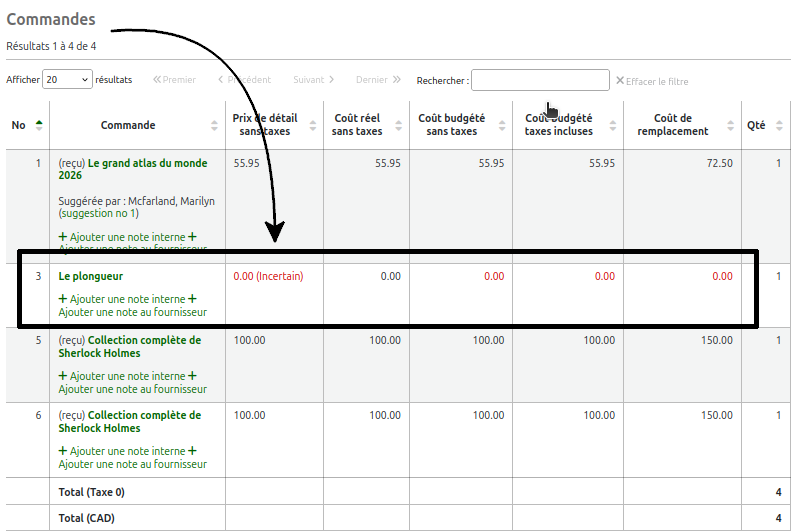
Task: Select 55.95 in Prix de détail column
Action: tap(247, 163)
